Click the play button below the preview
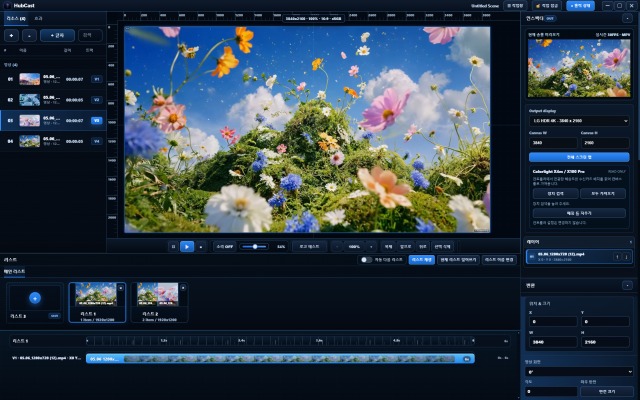This screenshot has width=640, height=400. point(187,247)
